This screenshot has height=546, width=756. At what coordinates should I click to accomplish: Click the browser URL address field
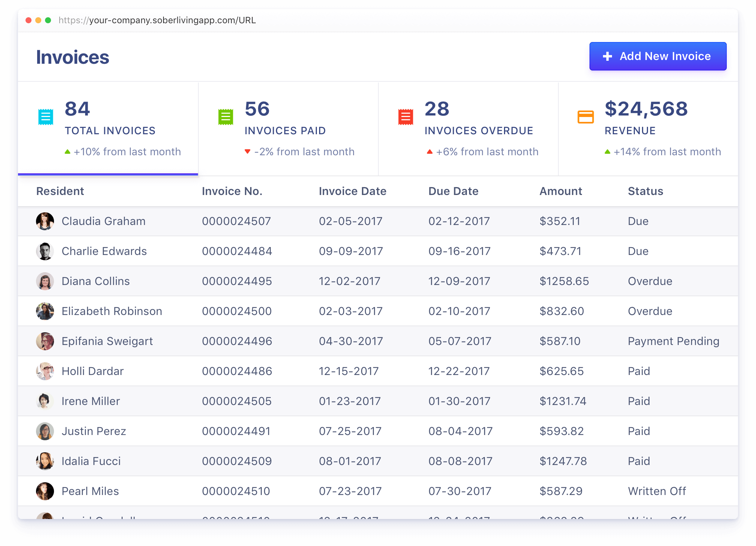point(157,20)
